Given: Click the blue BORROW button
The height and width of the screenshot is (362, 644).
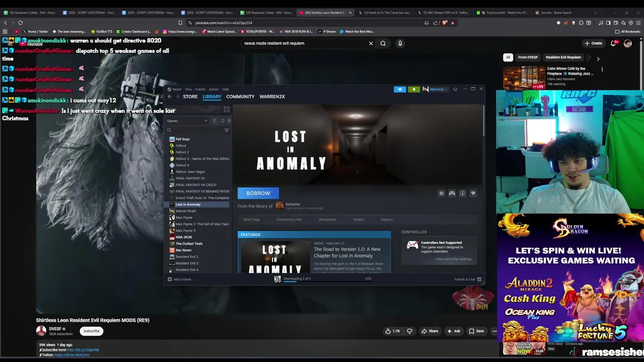Looking at the screenshot, I should point(258,193).
